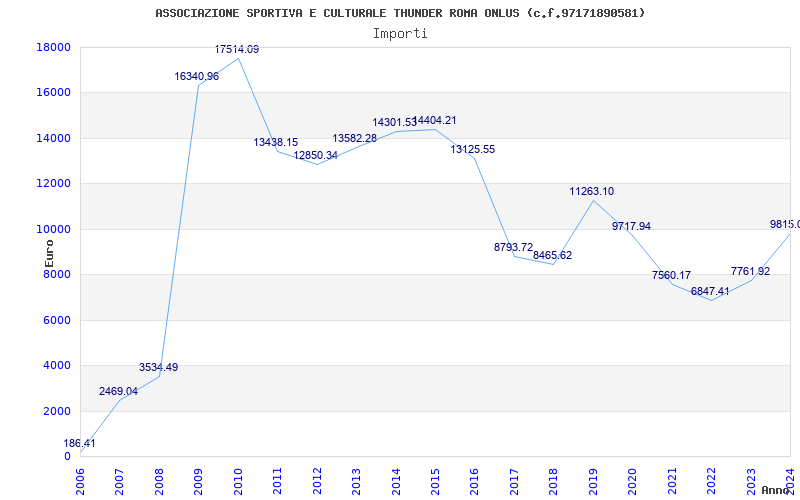Click x-axis year 2015
This screenshot has width=800, height=500.
435,481
